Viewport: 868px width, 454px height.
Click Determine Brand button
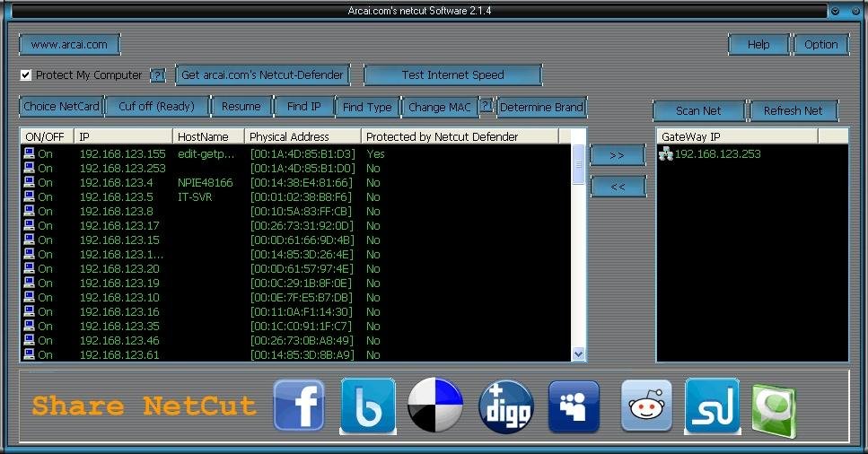tap(541, 107)
